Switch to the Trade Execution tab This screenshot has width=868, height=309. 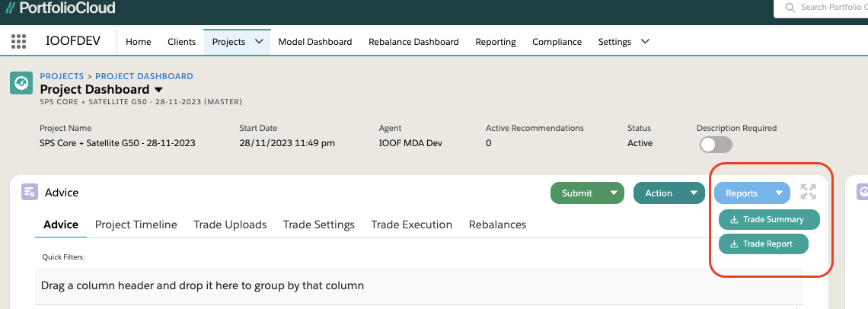412,225
